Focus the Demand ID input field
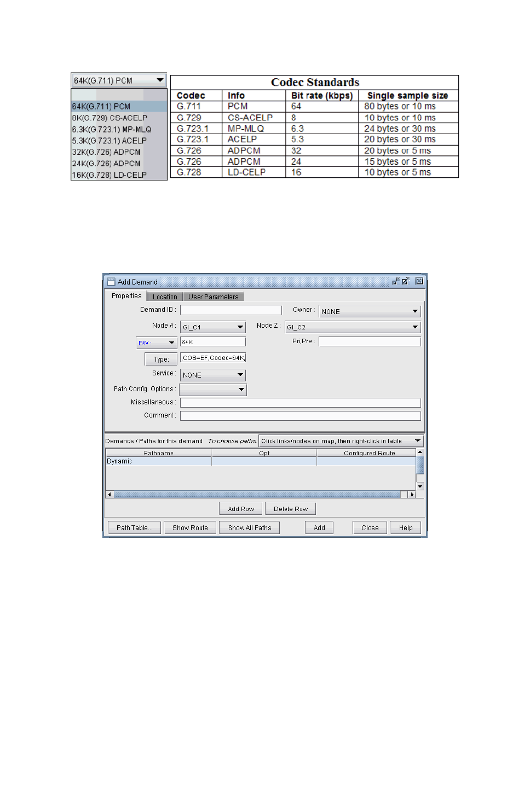Viewport: 530px width, 812px height. tap(231, 310)
